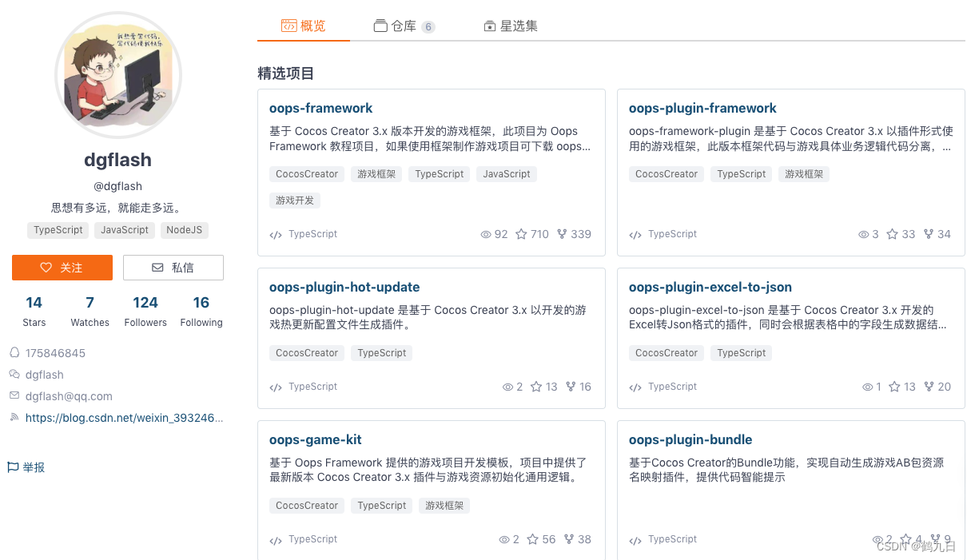Image resolution: width=967 pixels, height=560 pixels.
Task: Click the watch eye icon on oops-plugin-excel-to-json
Action: pos(867,387)
